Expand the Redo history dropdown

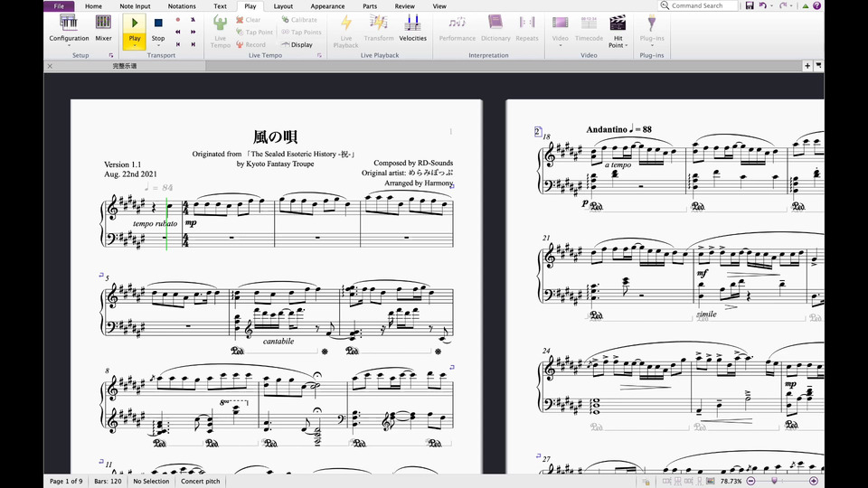pyautogui.click(x=792, y=5)
